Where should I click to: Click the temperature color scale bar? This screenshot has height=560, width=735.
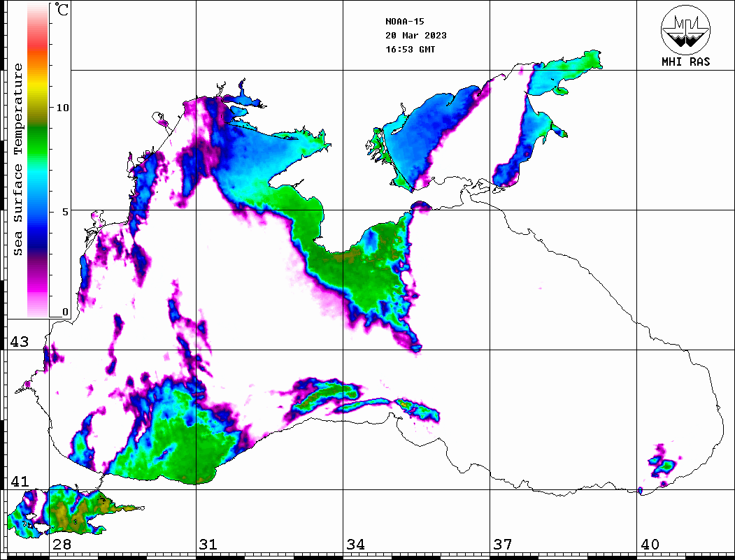(38, 160)
